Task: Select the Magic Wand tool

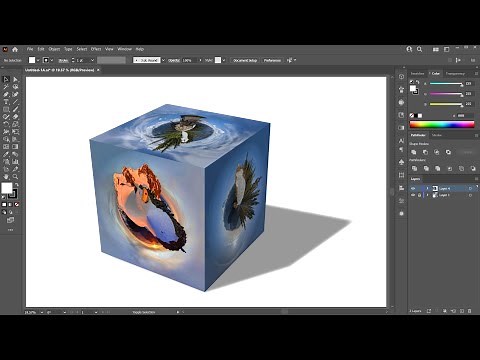Action: pyautogui.click(x=6, y=87)
